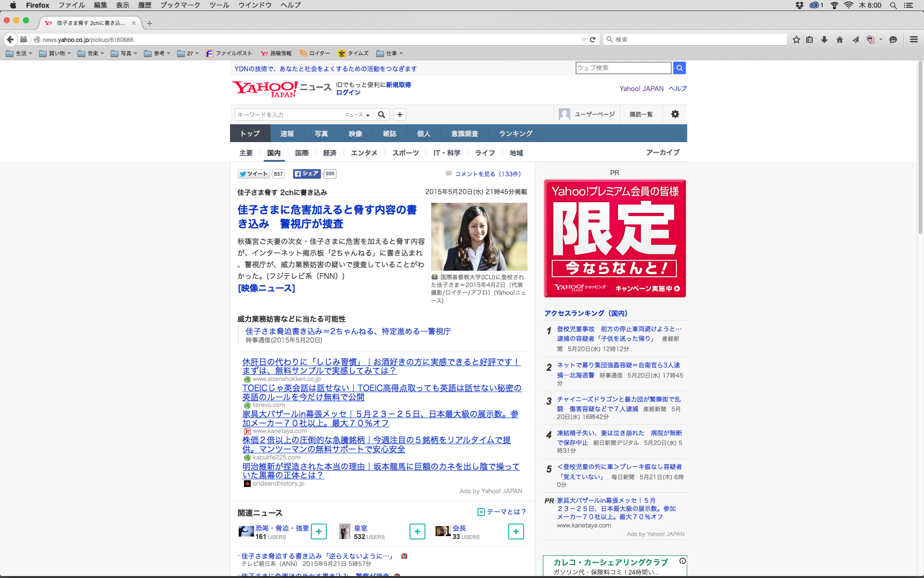This screenshot has width=924, height=578.
Task: Open the Firefox hamburger menu
Action: click(x=913, y=39)
